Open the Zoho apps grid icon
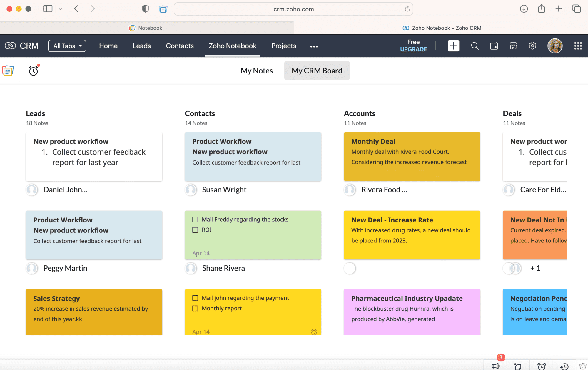This screenshot has width=588, height=370. point(578,46)
